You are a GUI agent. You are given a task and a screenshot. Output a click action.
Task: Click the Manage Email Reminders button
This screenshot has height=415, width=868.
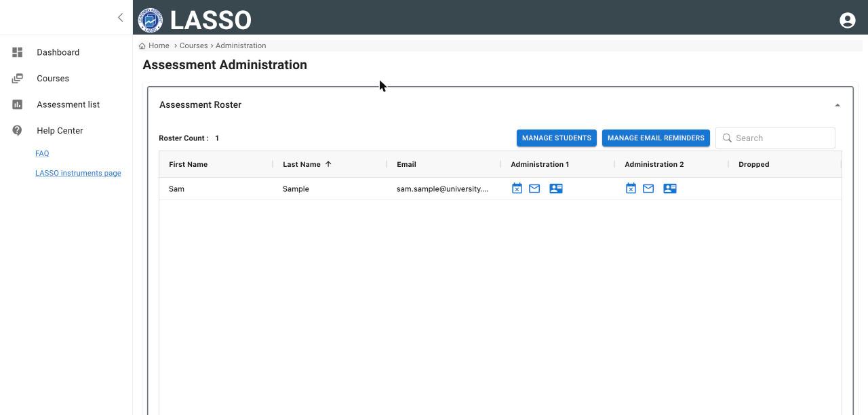656,138
